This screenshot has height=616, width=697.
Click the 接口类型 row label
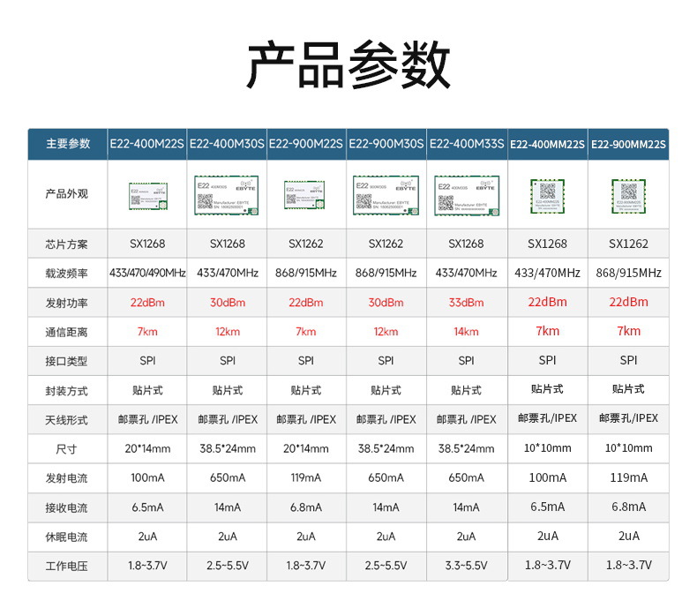click(x=67, y=361)
